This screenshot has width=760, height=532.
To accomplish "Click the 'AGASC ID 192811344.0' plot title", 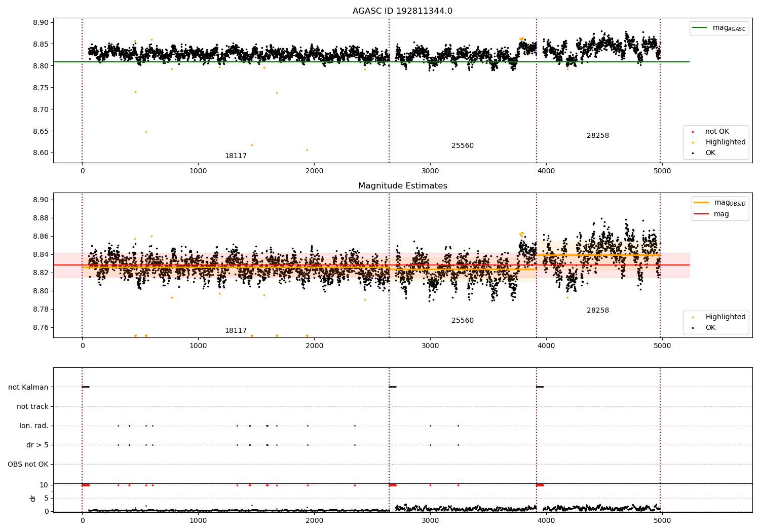I will [x=402, y=11].
